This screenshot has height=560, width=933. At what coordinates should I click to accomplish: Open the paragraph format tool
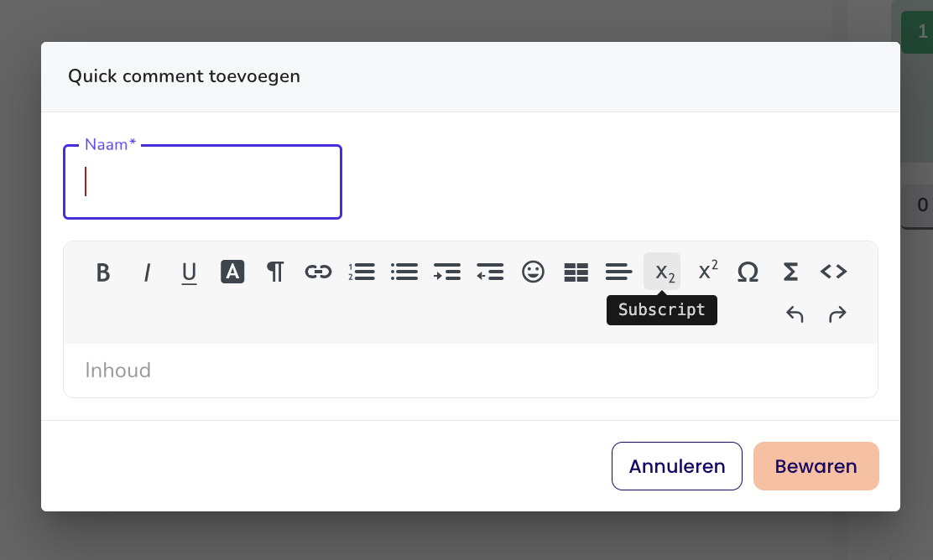click(275, 272)
